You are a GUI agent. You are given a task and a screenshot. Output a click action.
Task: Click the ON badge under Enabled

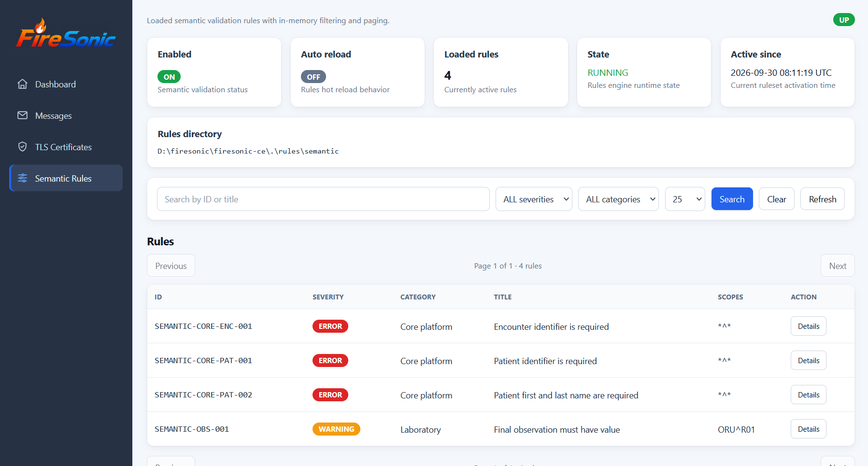[x=169, y=77]
